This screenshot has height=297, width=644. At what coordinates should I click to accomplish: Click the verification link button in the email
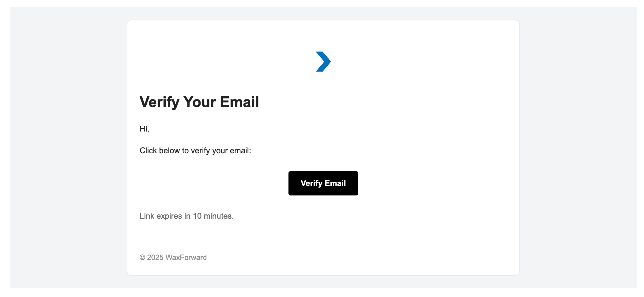323,183
